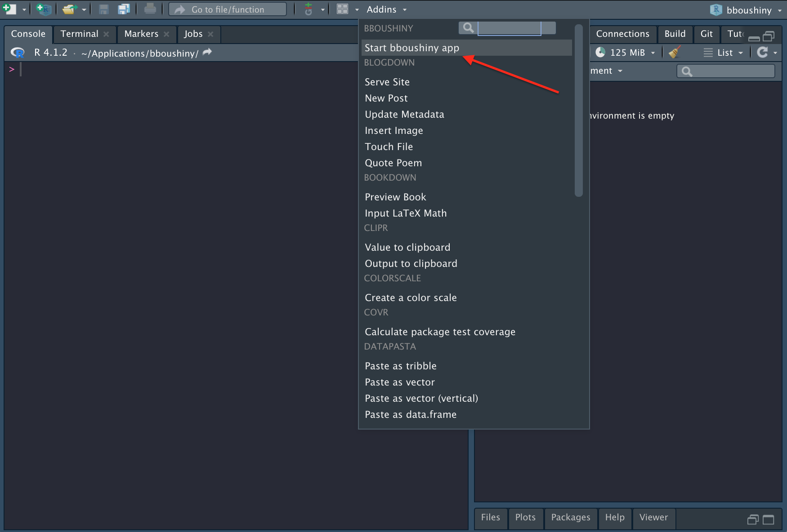The height and width of the screenshot is (532, 787).
Task: Click the R logo in console header
Action: tap(18, 53)
